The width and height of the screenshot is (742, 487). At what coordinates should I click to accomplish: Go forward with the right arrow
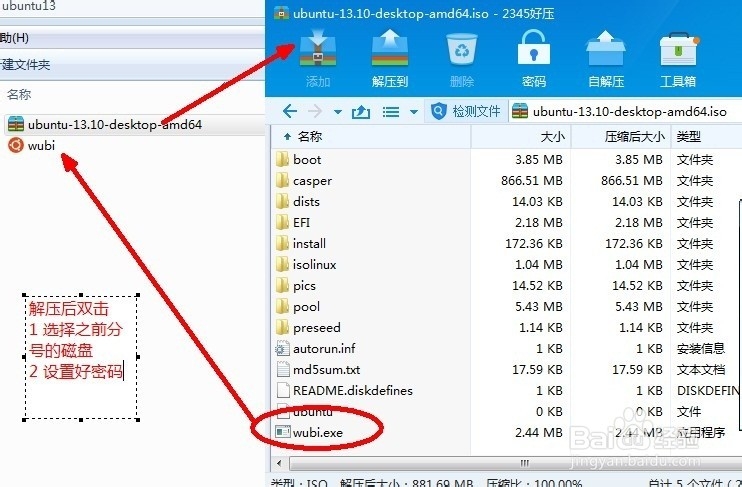[x=315, y=112]
